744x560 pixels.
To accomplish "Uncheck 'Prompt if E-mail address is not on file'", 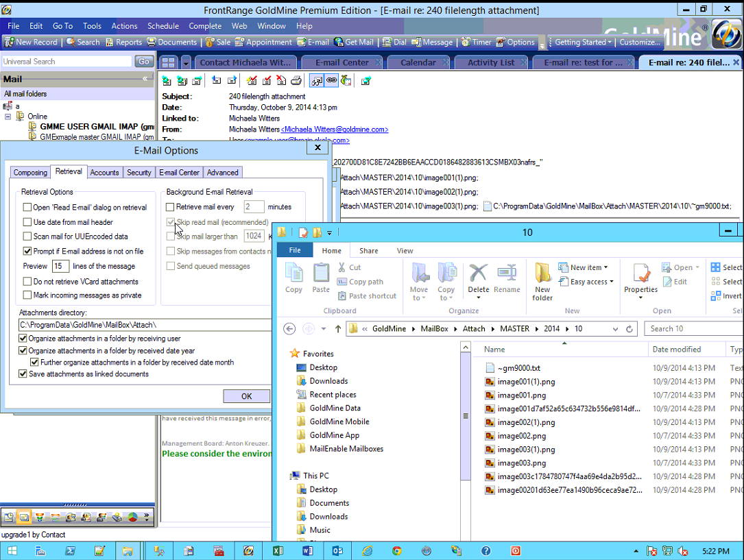I will tap(27, 252).
